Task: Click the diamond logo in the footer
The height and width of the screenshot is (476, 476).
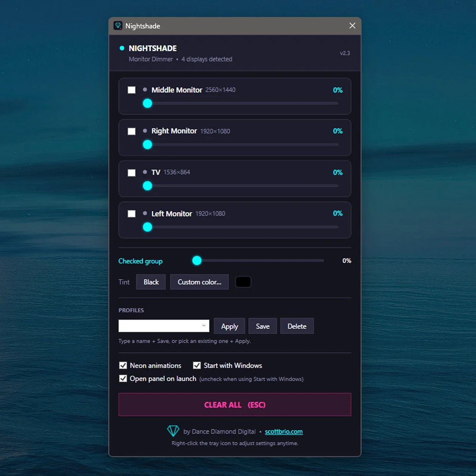Action: tap(173, 431)
